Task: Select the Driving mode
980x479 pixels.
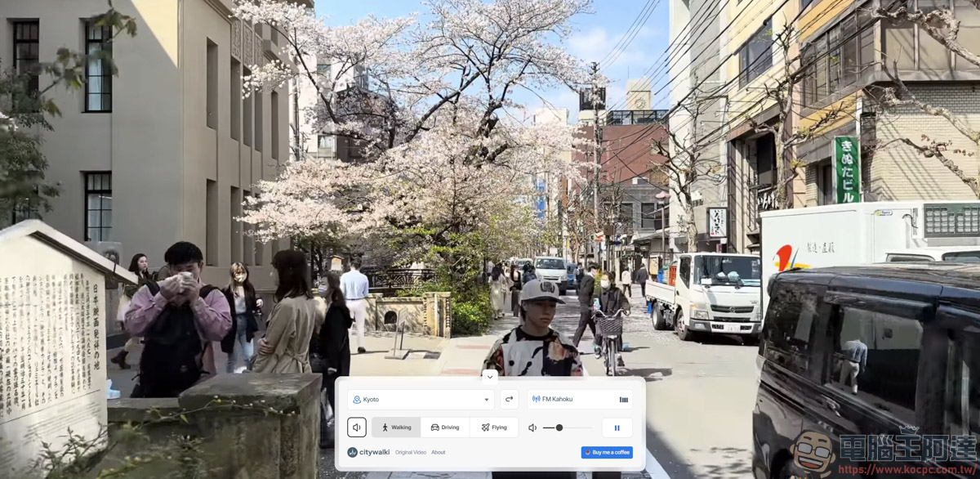Action: point(445,428)
